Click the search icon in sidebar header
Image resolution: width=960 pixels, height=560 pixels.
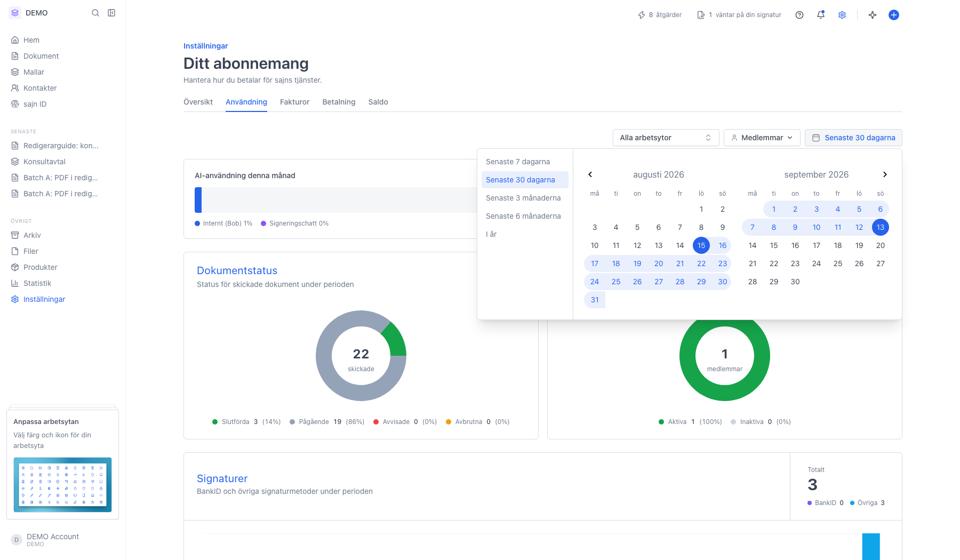click(x=95, y=13)
